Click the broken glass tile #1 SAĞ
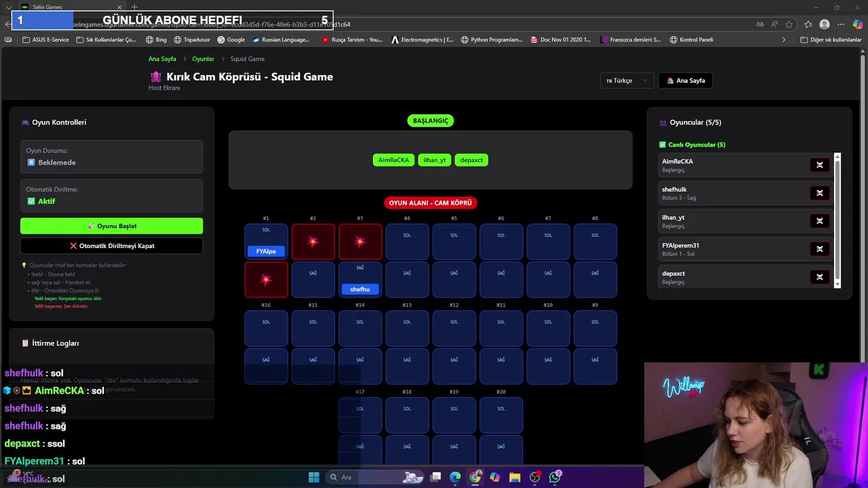 click(266, 279)
